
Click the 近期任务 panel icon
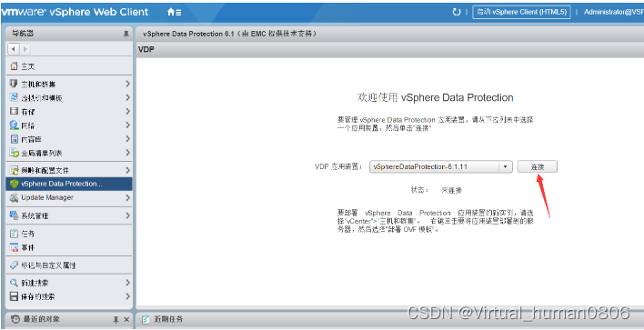click(x=146, y=319)
